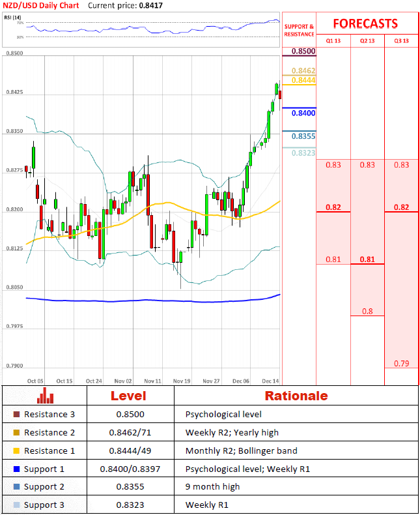Image resolution: width=420 pixels, height=515 pixels.
Task: Click the bold 0.81 forecast in Q2 13
Action: (x=367, y=259)
